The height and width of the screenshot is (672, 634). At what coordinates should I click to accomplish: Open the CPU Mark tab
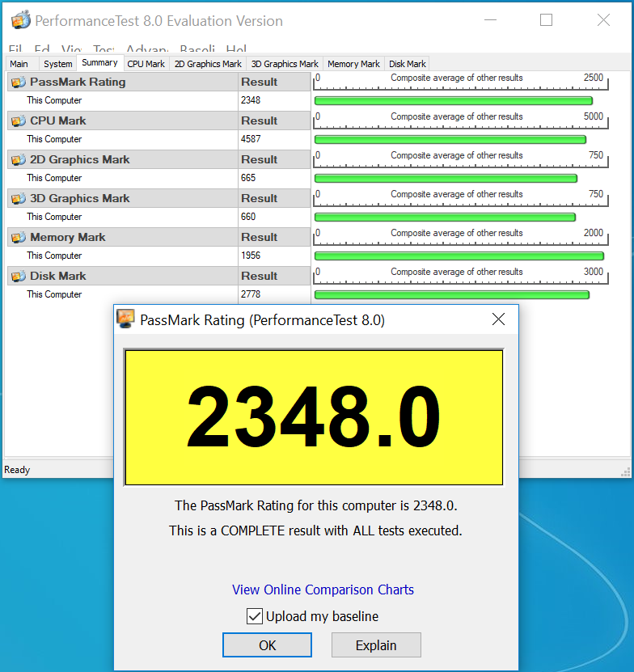tap(146, 64)
